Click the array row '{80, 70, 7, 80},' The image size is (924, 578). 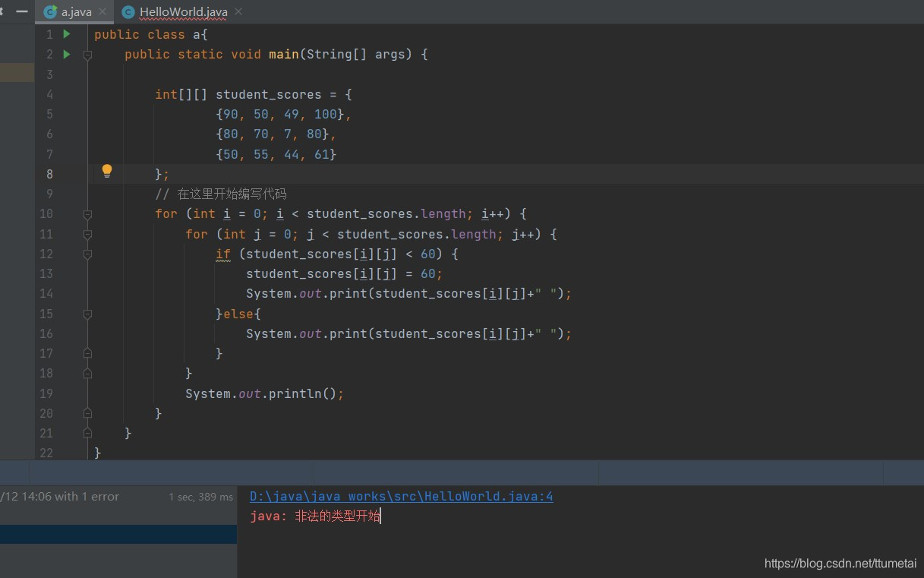[276, 134]
